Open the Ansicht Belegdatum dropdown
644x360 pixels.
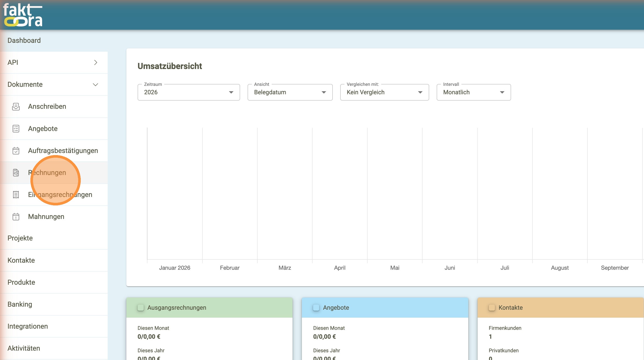[290, 92]
